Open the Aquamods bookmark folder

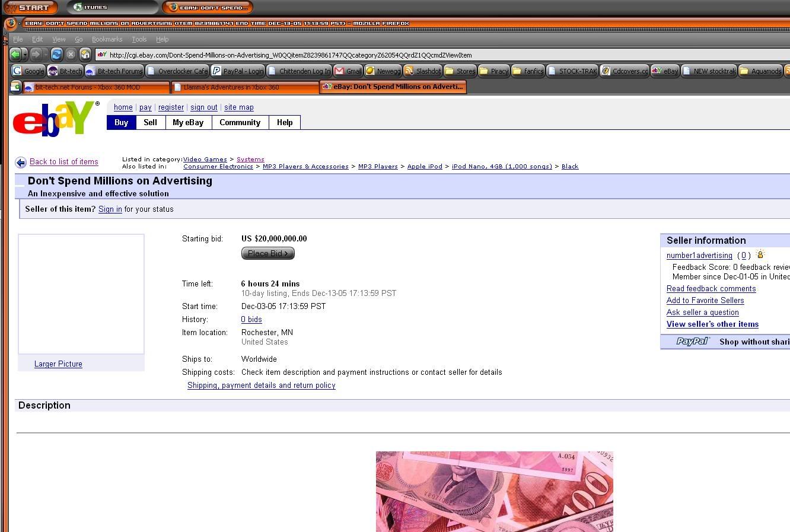[x=760, y=71]
